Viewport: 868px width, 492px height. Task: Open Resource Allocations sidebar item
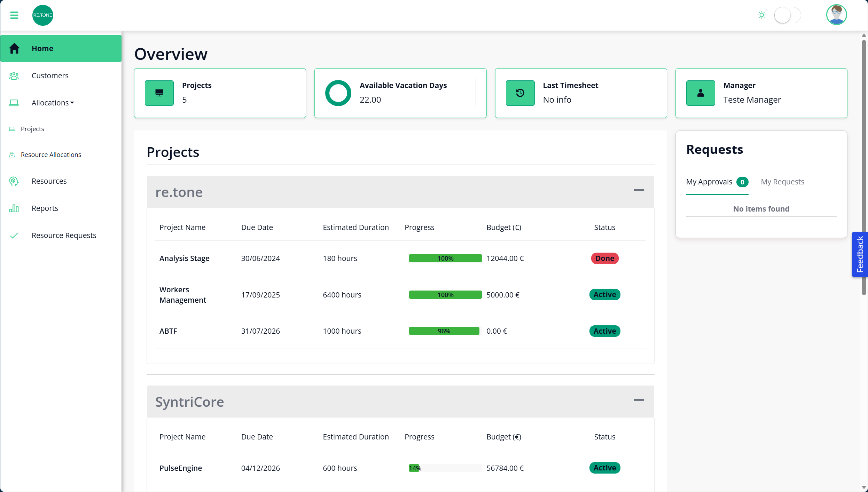[x=51, y=154]
